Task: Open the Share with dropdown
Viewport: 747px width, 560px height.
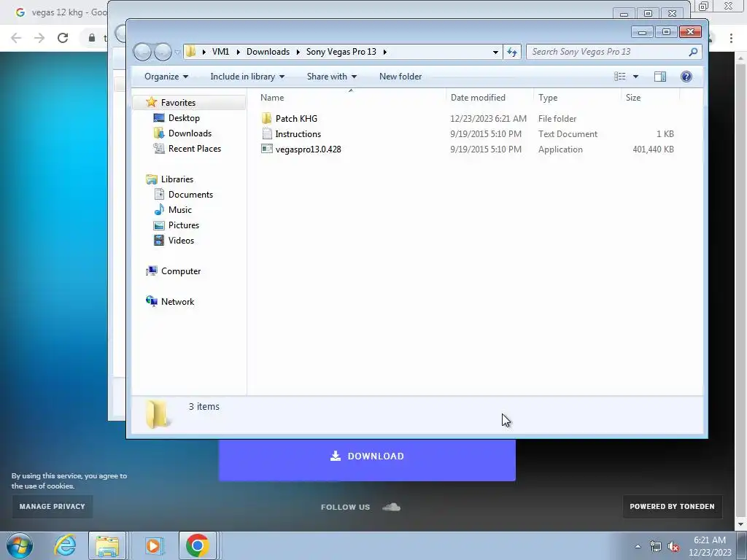Action: coord(332,77)
